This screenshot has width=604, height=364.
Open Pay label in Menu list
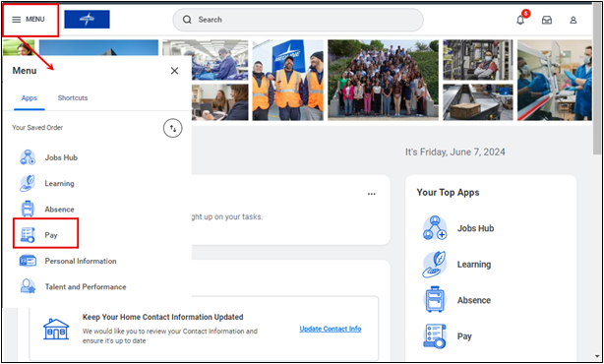point(51,235)
